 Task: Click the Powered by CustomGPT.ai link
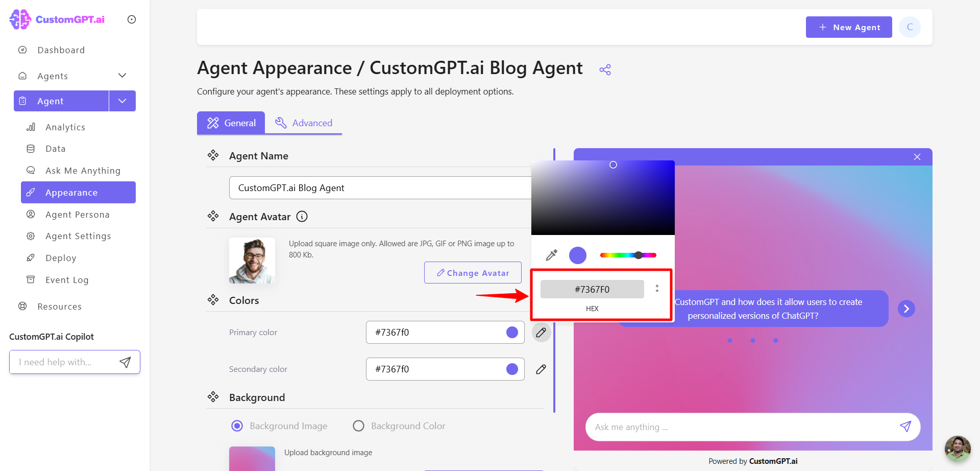[x=753, y=461]
